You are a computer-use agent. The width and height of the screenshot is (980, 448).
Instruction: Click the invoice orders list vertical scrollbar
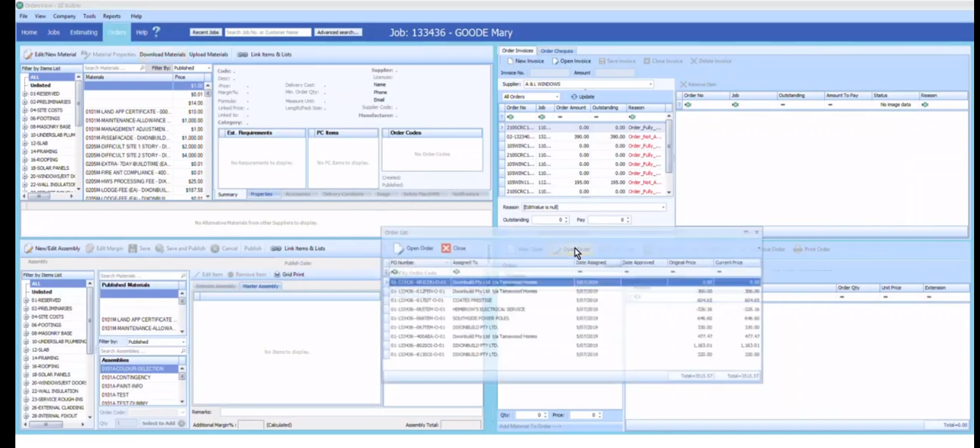[x=669, y=155]
